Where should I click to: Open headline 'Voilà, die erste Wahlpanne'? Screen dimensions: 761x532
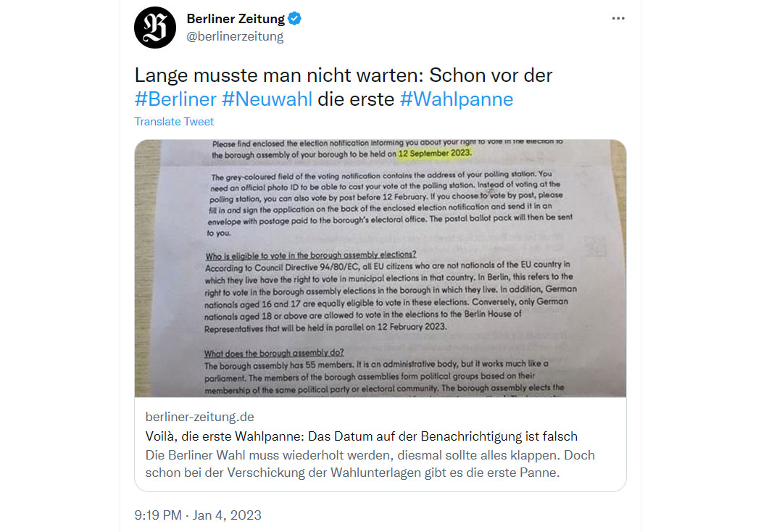(362, 436)
